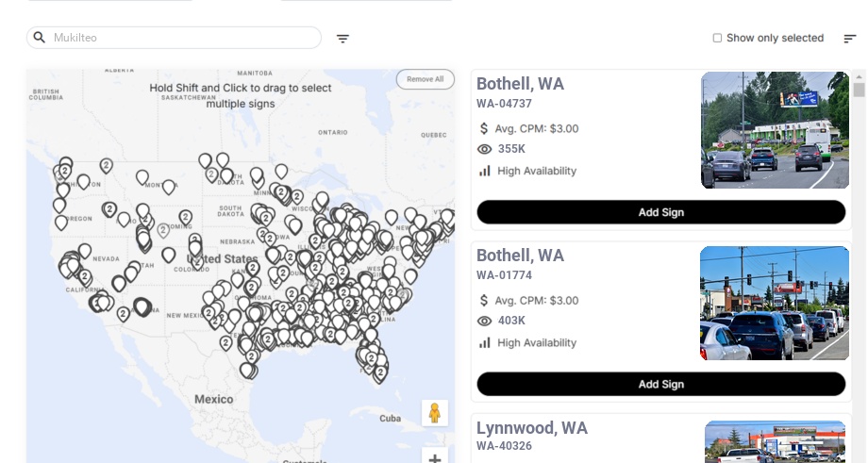The width and height of the screenshot is (868, 463).
Task: Click the Mukilteo search input field
Action: click(x=179, y=38)
